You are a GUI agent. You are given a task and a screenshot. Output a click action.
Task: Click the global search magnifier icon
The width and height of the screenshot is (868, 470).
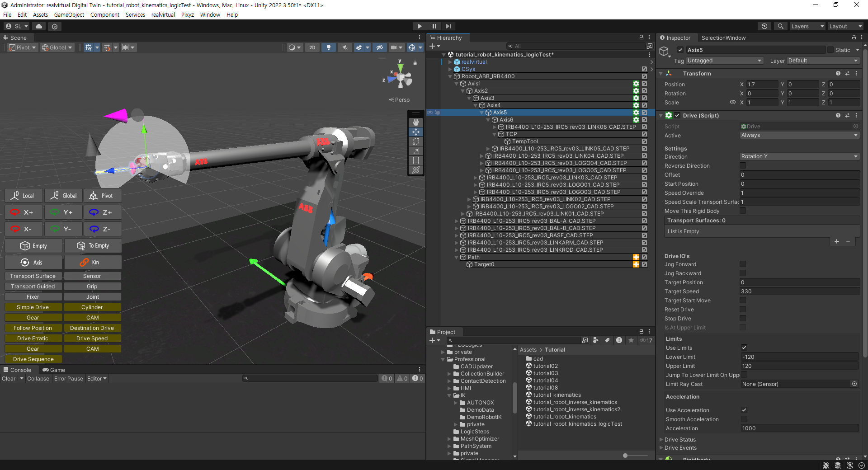(780, 26)
